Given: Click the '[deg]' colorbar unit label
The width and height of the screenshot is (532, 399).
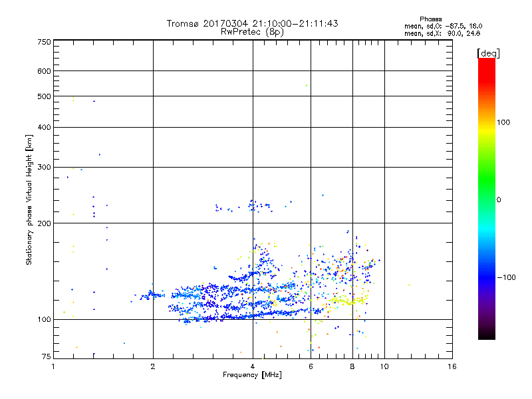Looking at the screenshot, I should tap(488, 53).
